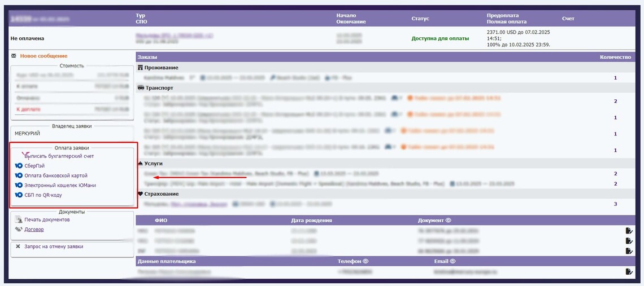Toggle the eye icon next to Телефон
This screenshot has width=644, height=286.
365,261
